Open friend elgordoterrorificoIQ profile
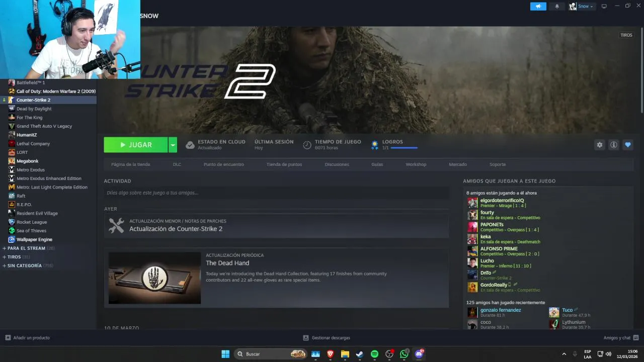Screen dimensions: 644x362 tap(502, 201)
